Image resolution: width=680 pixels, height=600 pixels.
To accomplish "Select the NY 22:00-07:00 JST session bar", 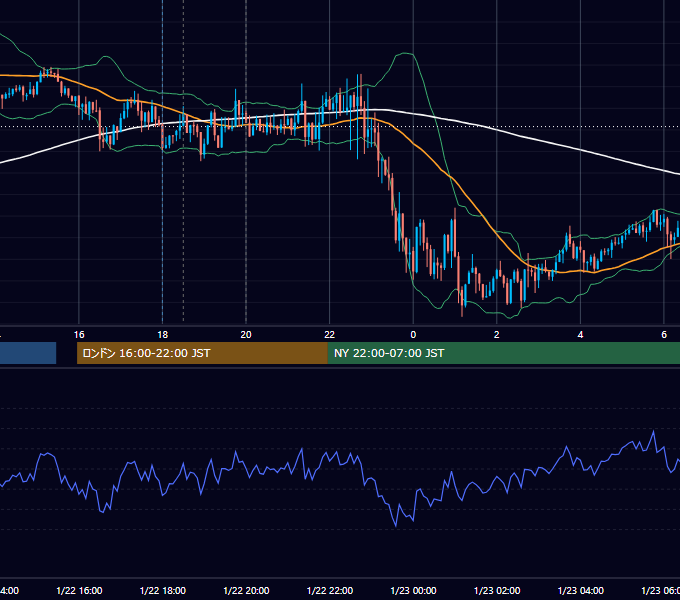I will [x=503, y=353].
